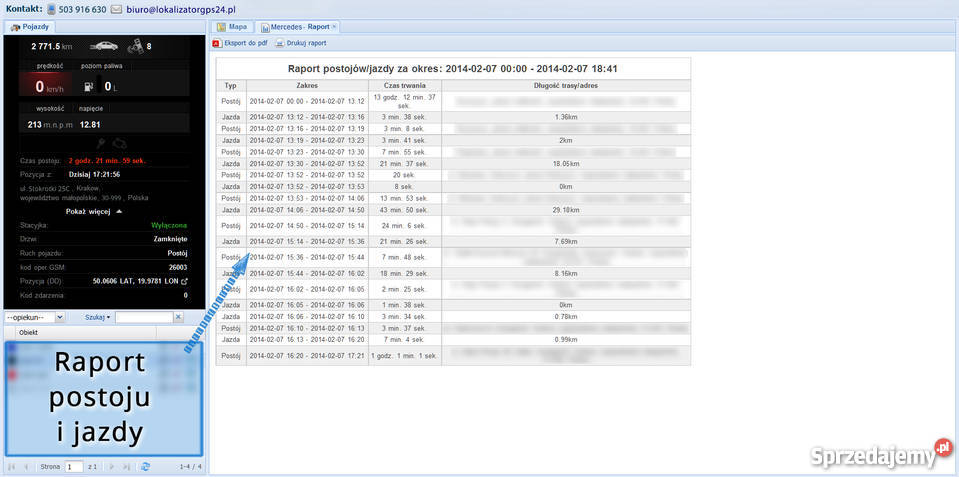Image resolution: width=959 pixels, height=477 pixels.
Task: Click the phone number 503 916 630
Action: coord(83,10)
